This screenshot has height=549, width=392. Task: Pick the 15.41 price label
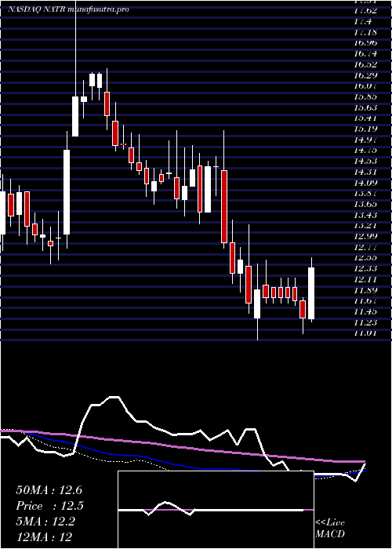click(x=365, y=118)
